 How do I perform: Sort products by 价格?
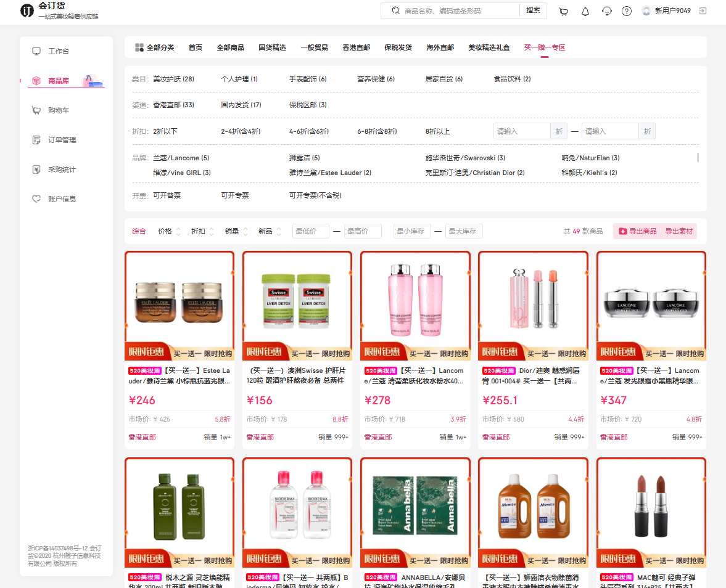point(169,231)
